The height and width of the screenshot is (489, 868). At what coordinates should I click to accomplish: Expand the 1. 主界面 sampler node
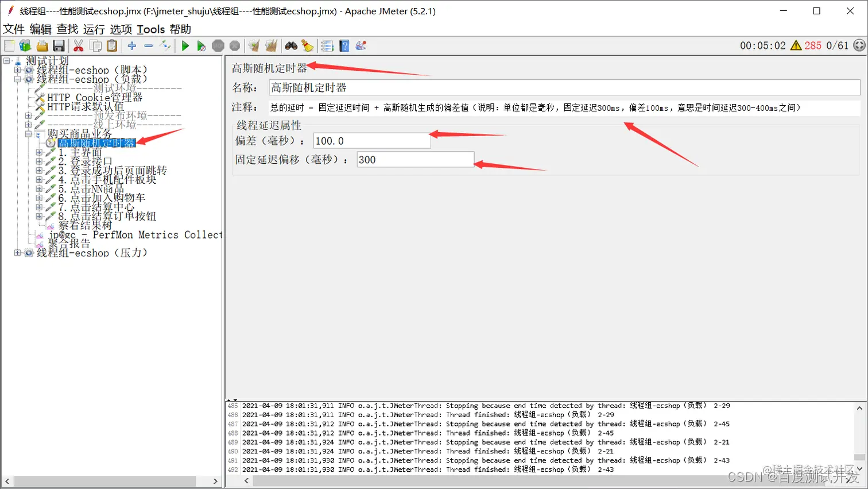[39, 152]
